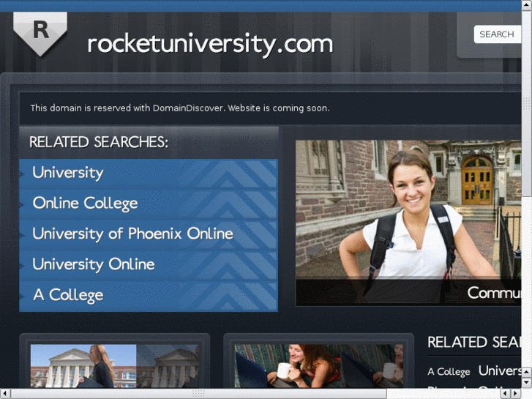This screenshot has height=399, width=532.
Task: Click the domain reserved notice text
Action: click(x=180, y=108)
